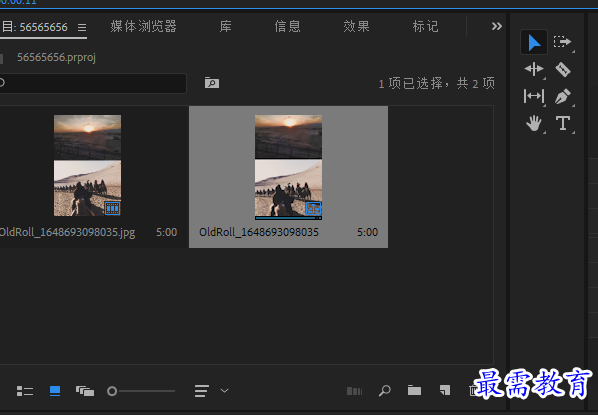Select the Selection tool arrow

[x=534, y=42]
